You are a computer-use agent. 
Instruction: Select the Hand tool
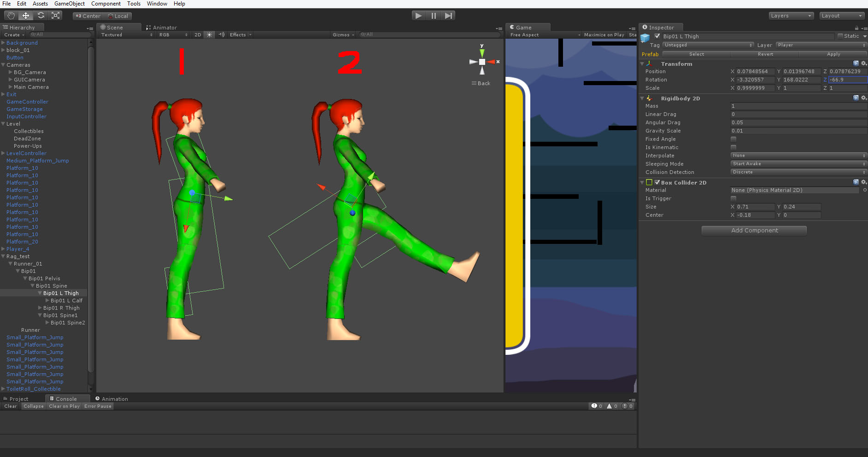(11, 16)
